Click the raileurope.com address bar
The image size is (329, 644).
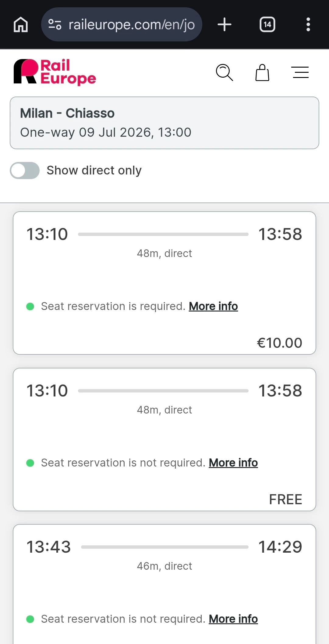[131, 24]
